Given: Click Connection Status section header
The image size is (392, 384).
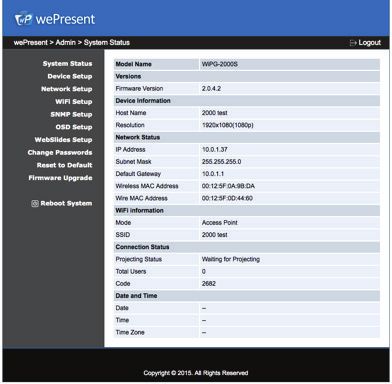Looking at the screenshot, I should click(x=142, y=247).
